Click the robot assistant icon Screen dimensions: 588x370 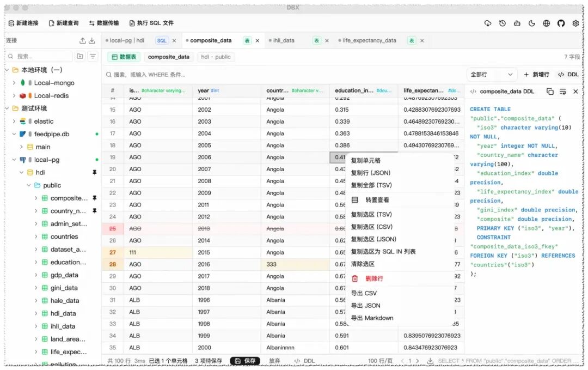pyautogui.click(x=517, y=23)
